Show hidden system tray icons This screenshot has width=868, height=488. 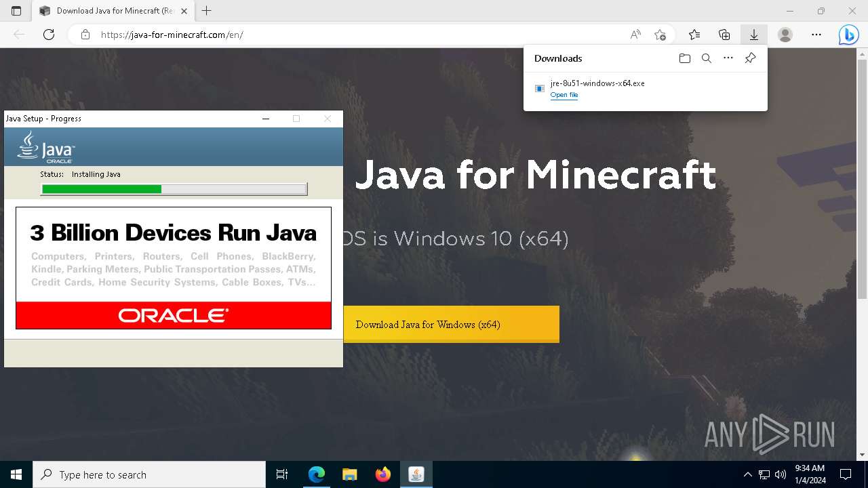[747, 474]
